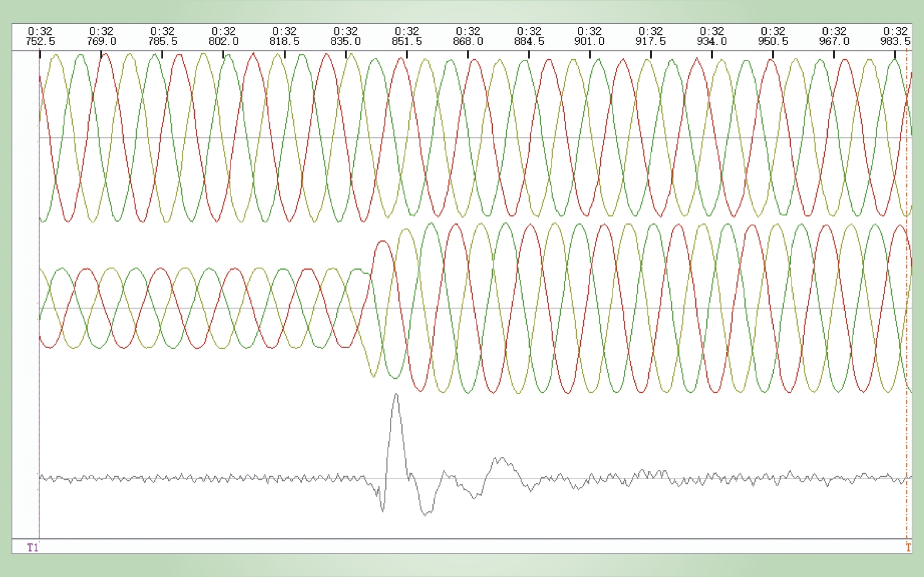
Task: Select the 0:32 752.5 time tick label
Action: 40,36
